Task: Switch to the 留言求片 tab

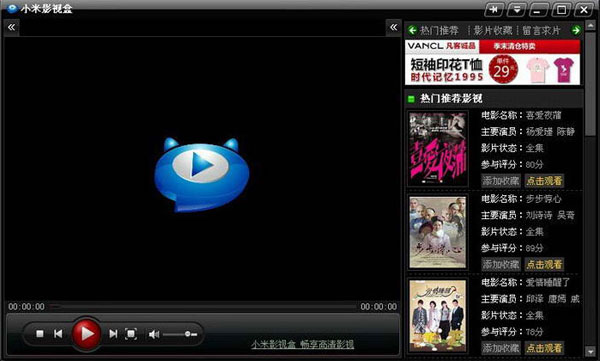Action: [x=541, y=31]
